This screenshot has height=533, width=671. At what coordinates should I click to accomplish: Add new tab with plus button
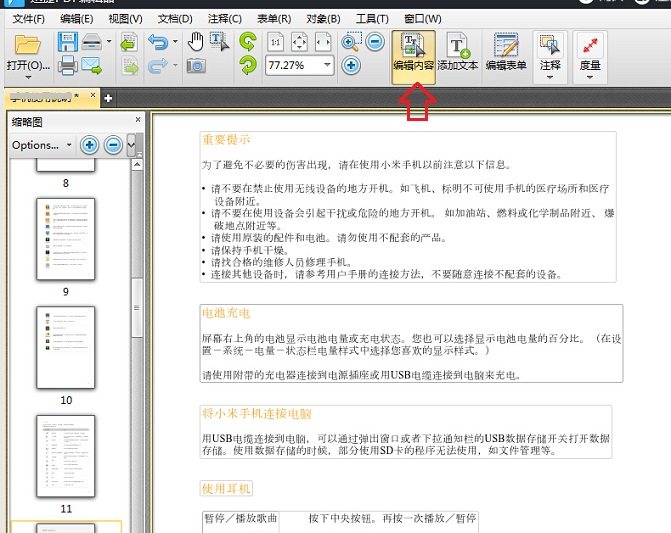[x=108, y=98]
